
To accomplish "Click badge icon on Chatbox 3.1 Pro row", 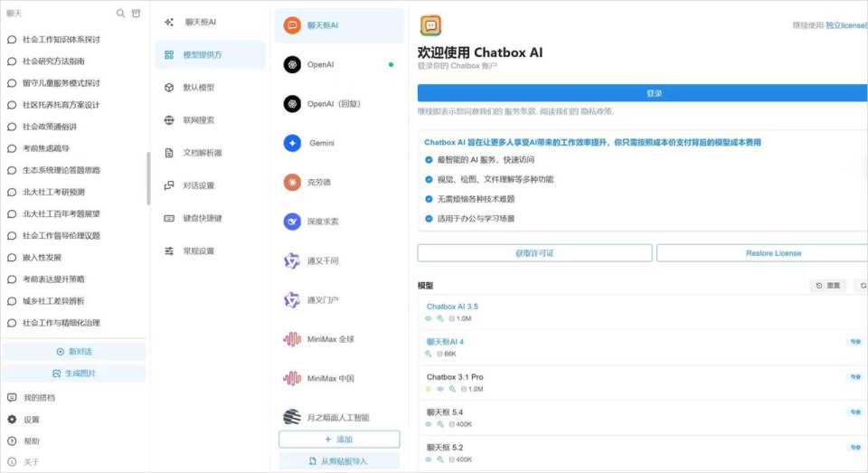I will pyautogui.click(x=856, y=377).
